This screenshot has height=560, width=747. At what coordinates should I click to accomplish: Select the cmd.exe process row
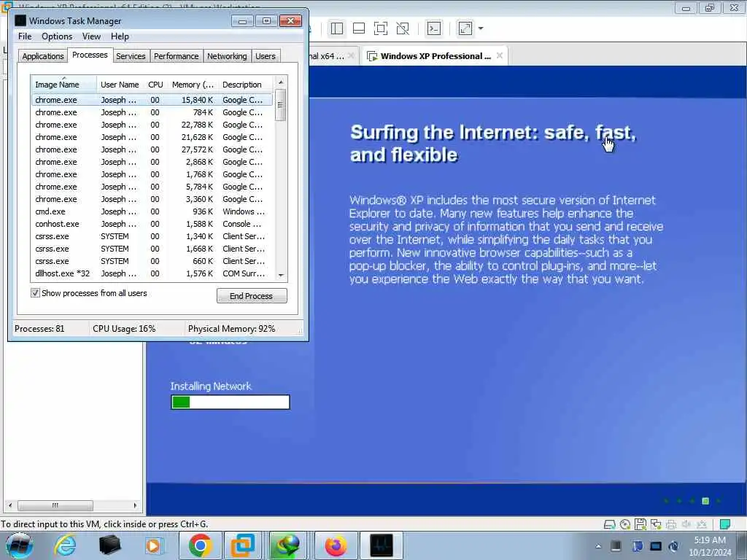pyautogui.click(x=152, y=211)
